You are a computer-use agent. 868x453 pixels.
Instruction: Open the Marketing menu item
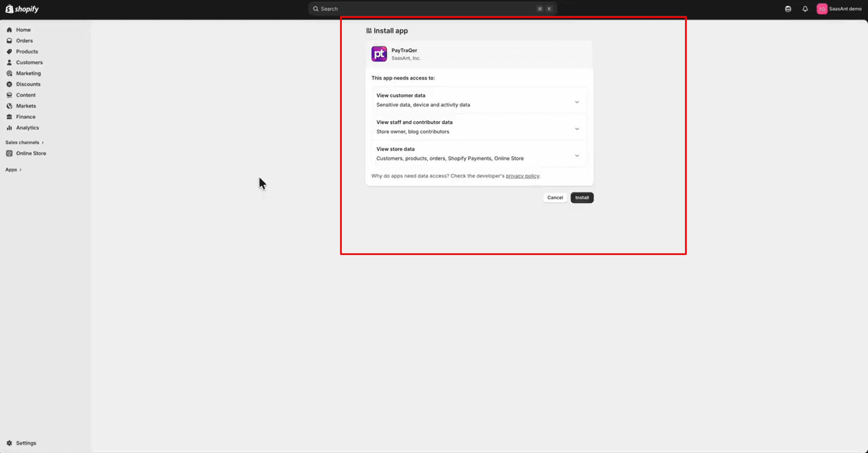[x=28, y=73]
